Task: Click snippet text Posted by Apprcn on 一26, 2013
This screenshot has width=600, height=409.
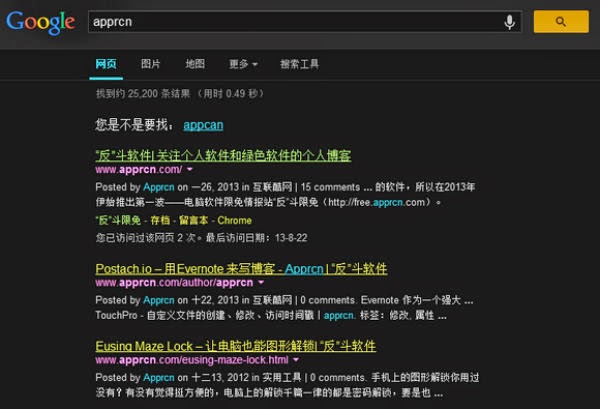Action: click(x=167, y=187)
